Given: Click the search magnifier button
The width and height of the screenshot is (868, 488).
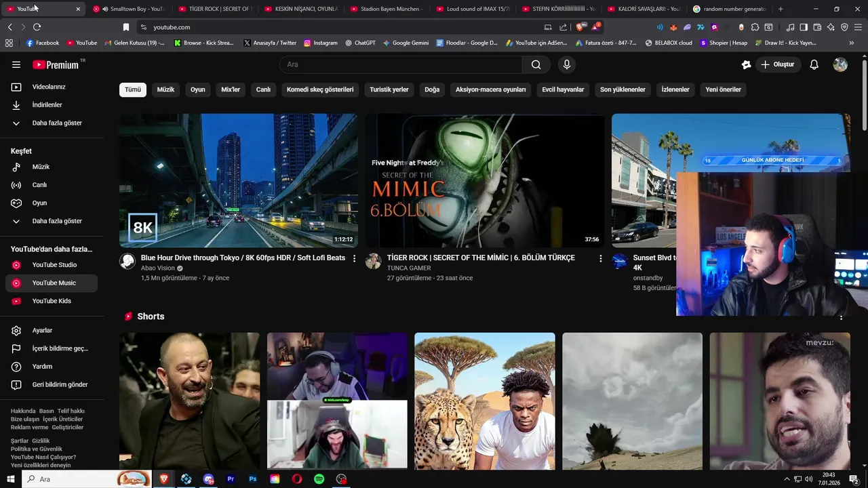Looking at the screenshot, I should pyautogui.click(x=536, y=64).
